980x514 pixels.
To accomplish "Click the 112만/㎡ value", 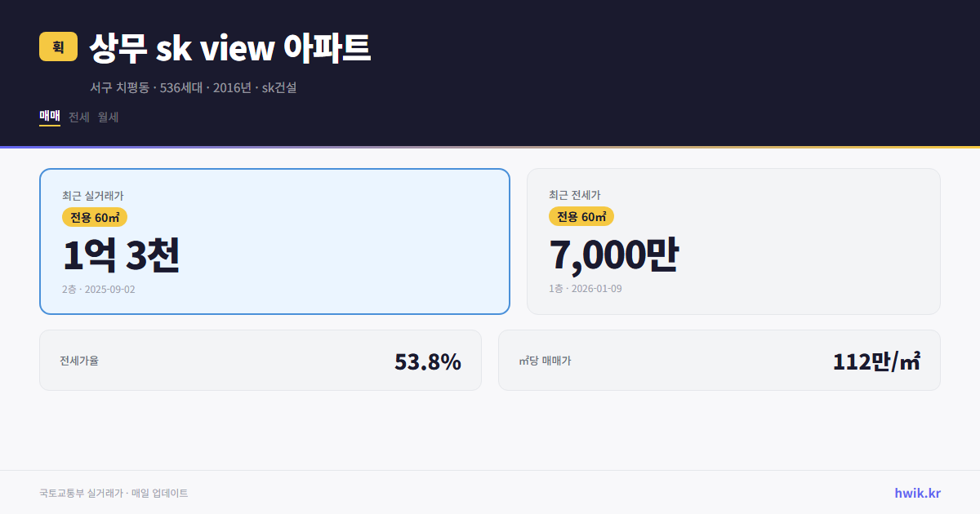I will [876, 360].
